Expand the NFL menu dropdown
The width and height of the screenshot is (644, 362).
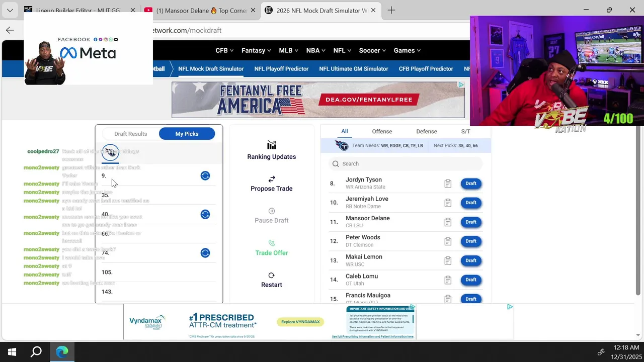tap(342, 50)
